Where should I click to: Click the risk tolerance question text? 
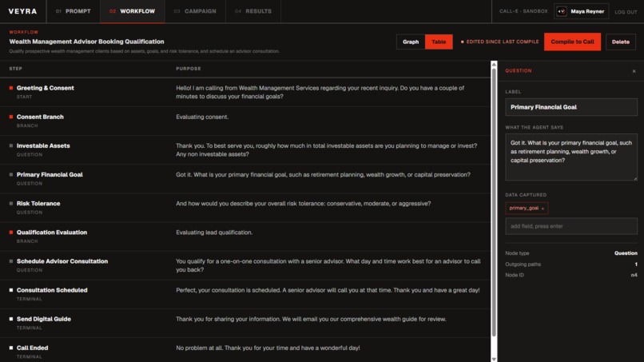[x=303, y=204]
